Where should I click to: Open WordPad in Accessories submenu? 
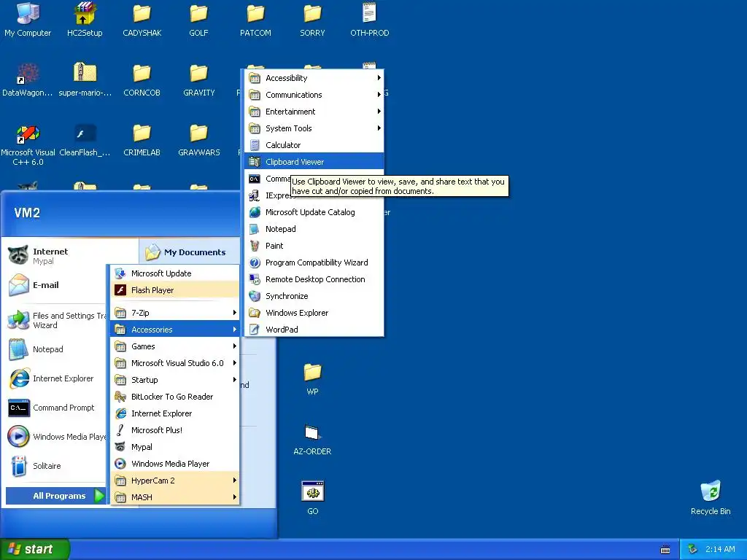click(314, 330)
